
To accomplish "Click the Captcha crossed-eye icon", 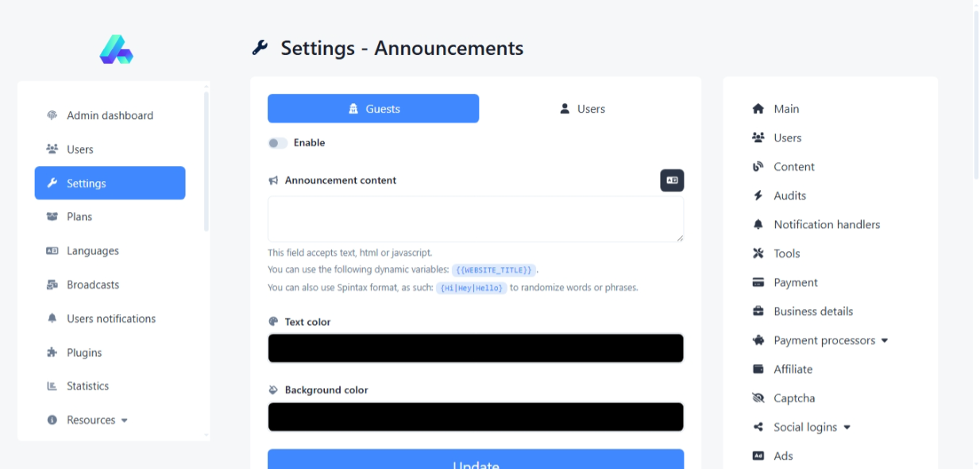I will pyautogui.click(x=758, y=398).
